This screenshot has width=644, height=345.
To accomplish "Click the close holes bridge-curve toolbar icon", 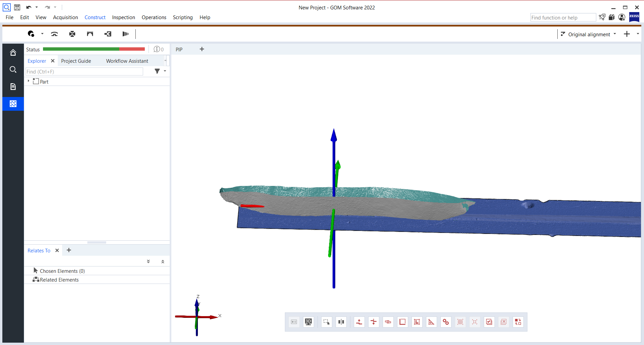I will [x=54, y=34].
